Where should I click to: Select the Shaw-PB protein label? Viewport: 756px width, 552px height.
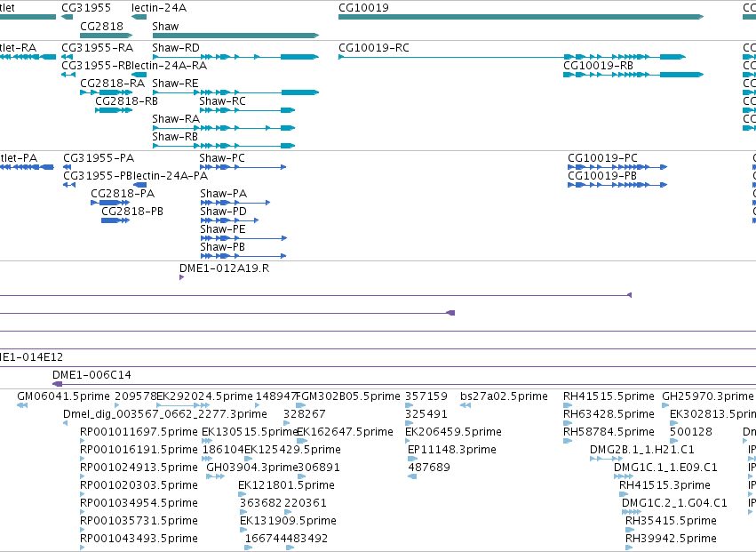[x=223, y=246]
